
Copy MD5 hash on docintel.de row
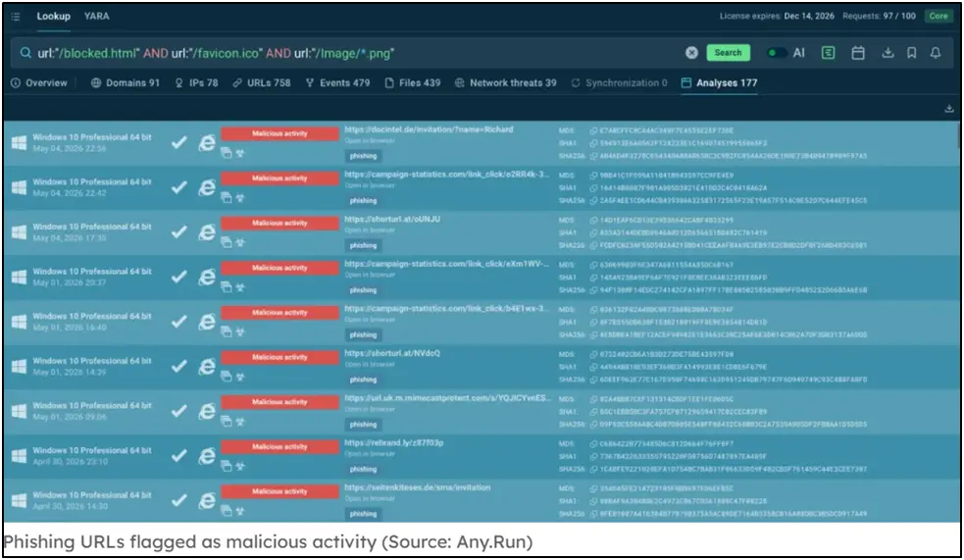point(593,131)
